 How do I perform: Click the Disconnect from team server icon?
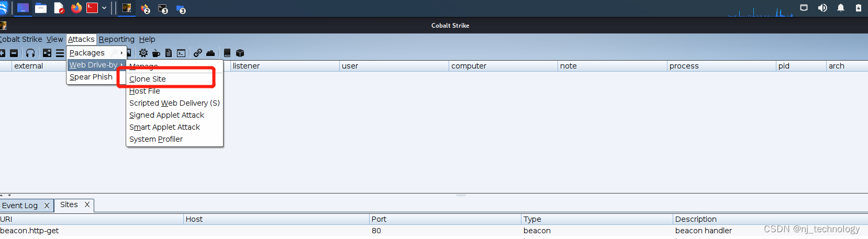coord(14,53)
